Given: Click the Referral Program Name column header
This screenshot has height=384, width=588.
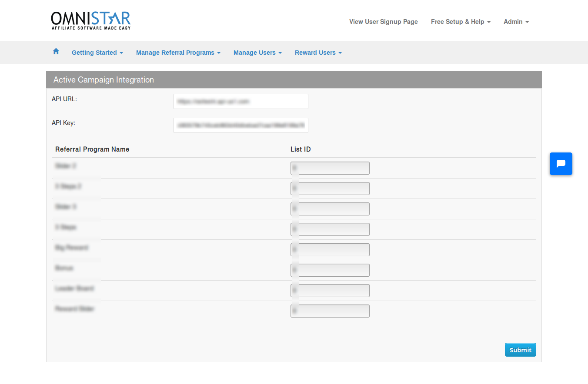Looking at the screenshot, I should (x=92, y=149).
